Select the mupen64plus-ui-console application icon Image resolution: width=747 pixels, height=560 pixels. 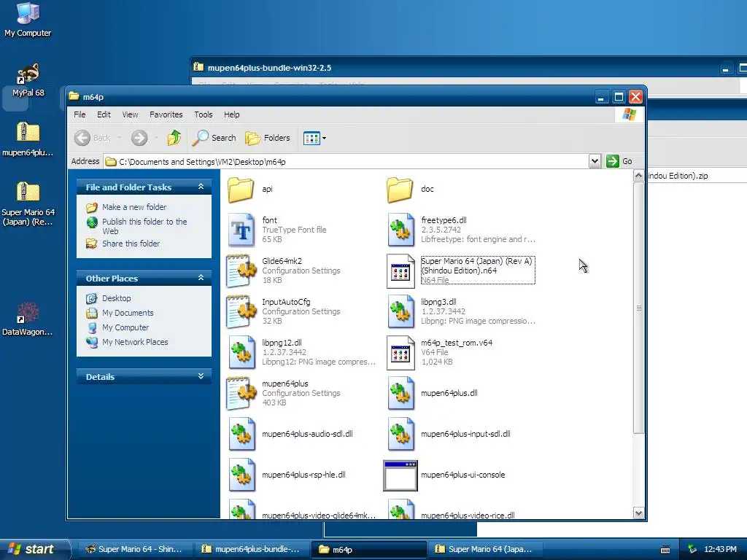[400, 475]
